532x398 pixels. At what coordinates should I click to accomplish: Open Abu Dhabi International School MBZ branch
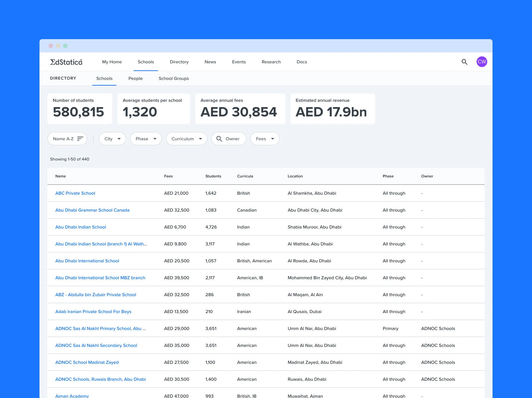tap(100, 278)
